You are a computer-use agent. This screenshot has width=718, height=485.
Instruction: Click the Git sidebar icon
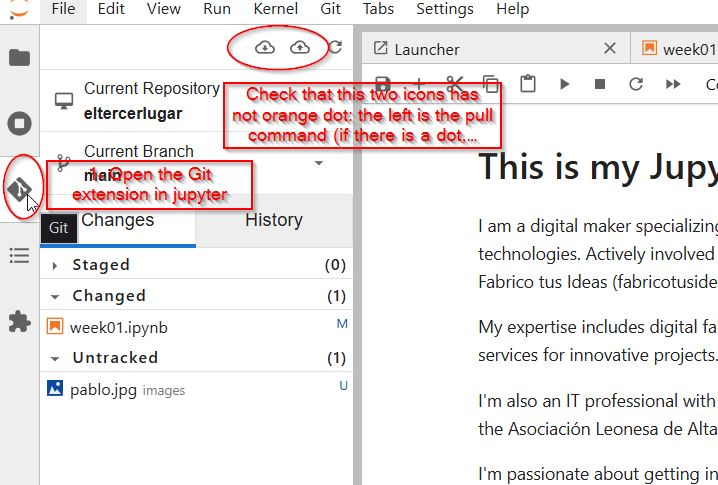point(20,189)
